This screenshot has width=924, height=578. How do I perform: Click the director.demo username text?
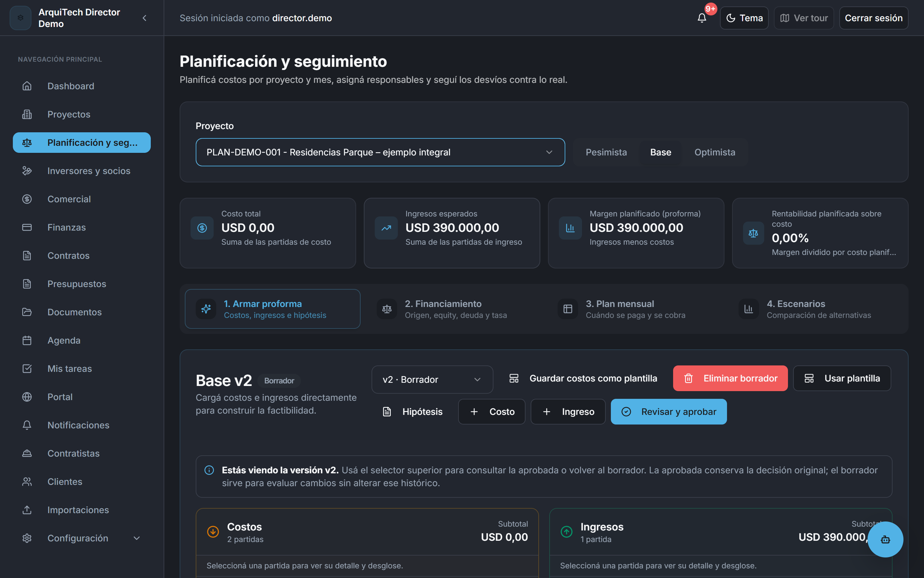[302, 18]
